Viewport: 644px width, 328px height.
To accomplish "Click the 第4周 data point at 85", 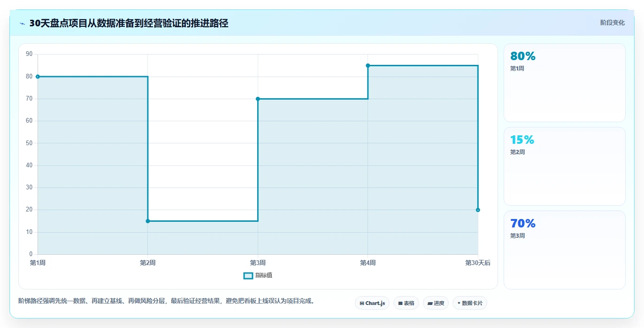I will pos(368,65).
